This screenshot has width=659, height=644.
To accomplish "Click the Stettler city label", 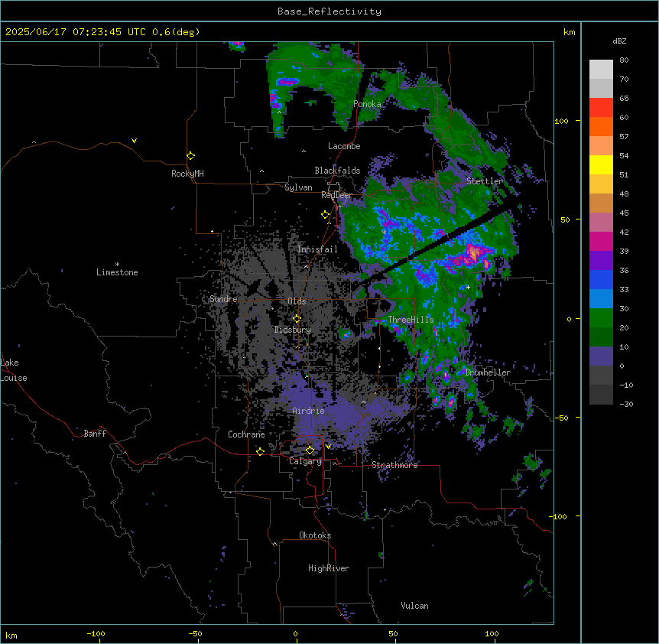I will 485,181.
